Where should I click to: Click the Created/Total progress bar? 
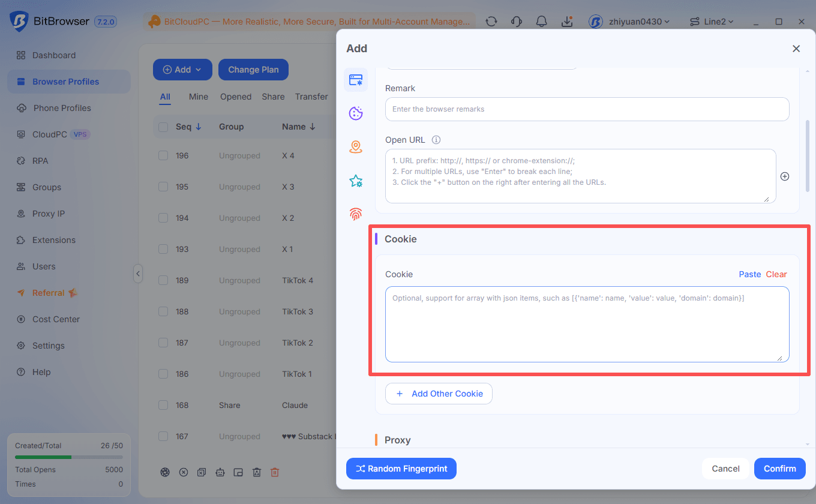point(69,457)
